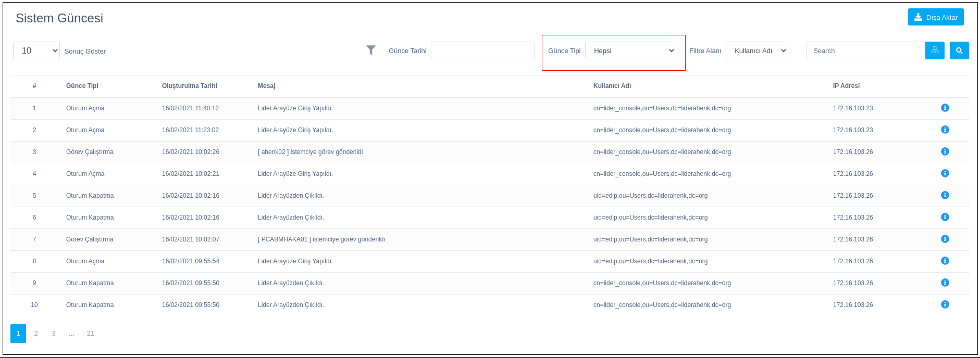Open the results-per-page dropdown showing 10
Screen dimensions: 980x358
(36, 50)
